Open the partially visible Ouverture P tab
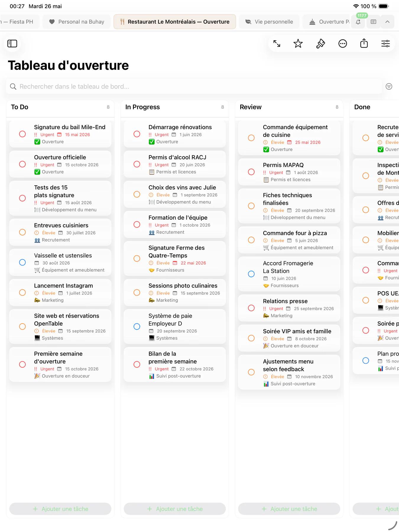 (327, 22)
